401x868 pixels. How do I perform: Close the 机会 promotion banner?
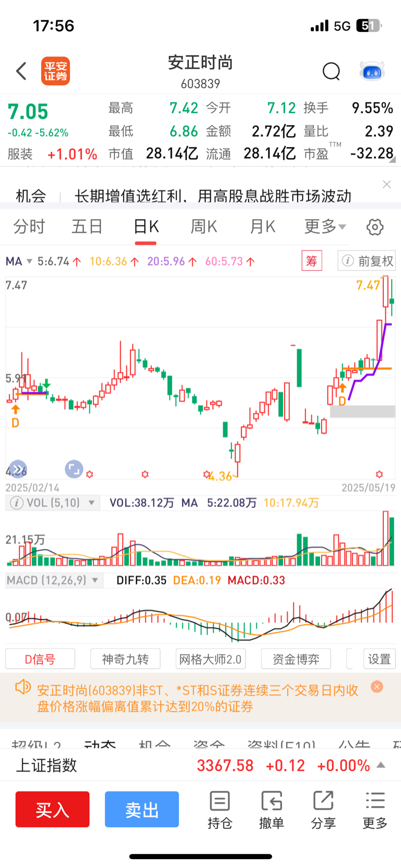click(x=386, y=184)
